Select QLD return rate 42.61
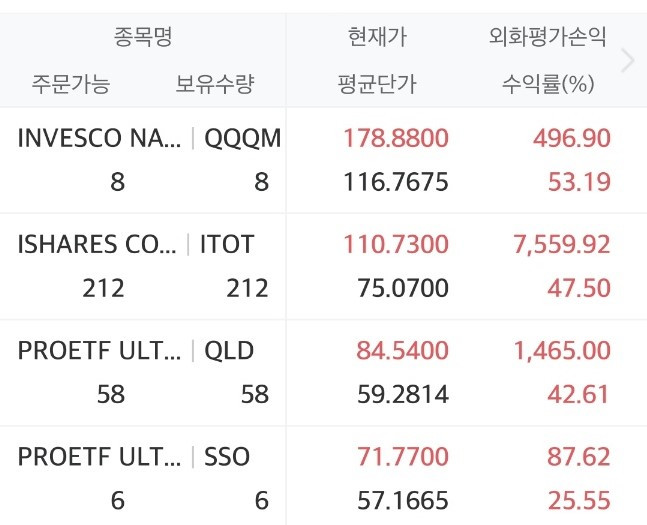 click(581, 394)
